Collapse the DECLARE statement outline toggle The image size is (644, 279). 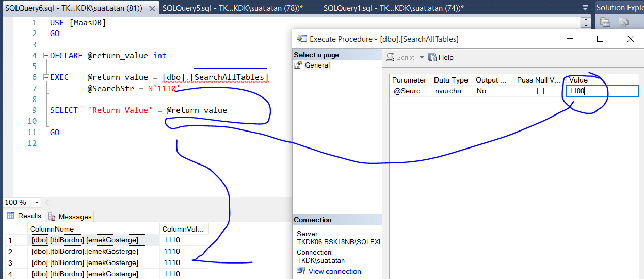point(46,56)
